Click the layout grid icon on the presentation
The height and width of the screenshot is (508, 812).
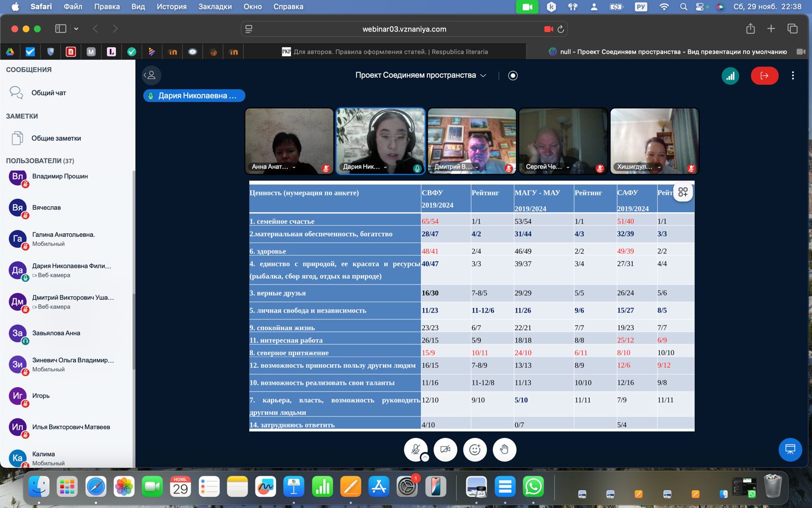coord(683,192)
